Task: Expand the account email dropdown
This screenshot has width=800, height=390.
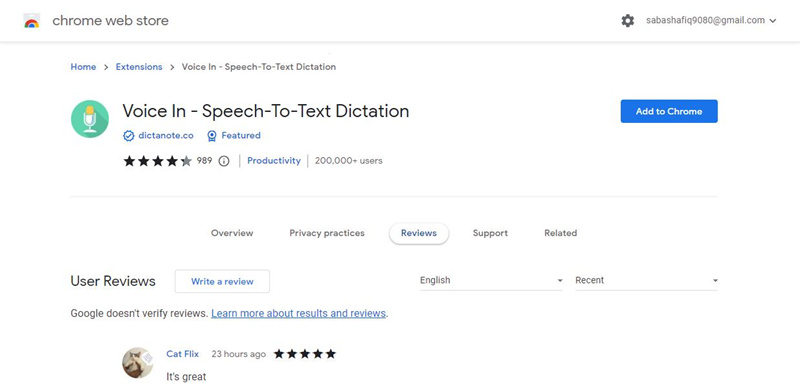Action: pyautogui.click(x=772, y=21)
